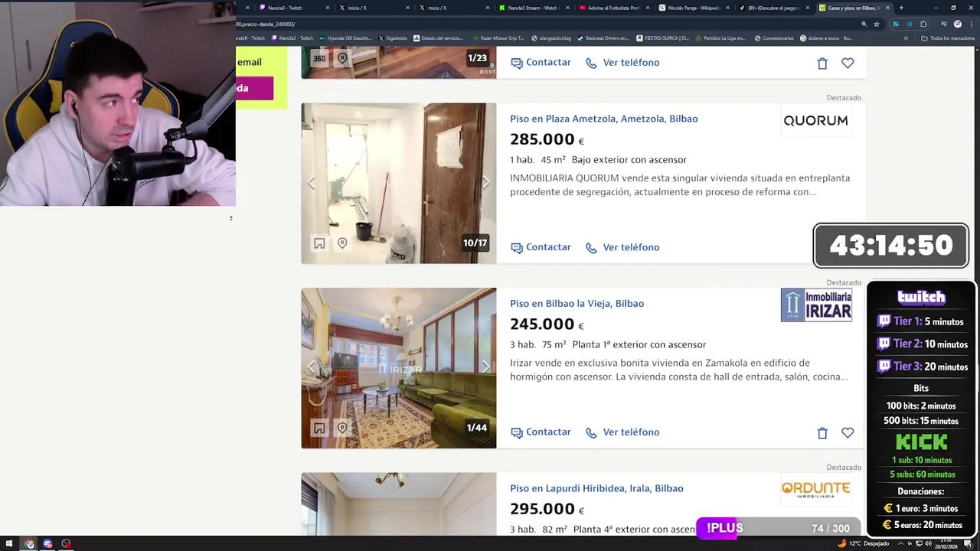The width and height of the screenshot is (980, 551).
Task: Previous photo arrow on Plaza Ametzola listing
Action: coord(311,183)
